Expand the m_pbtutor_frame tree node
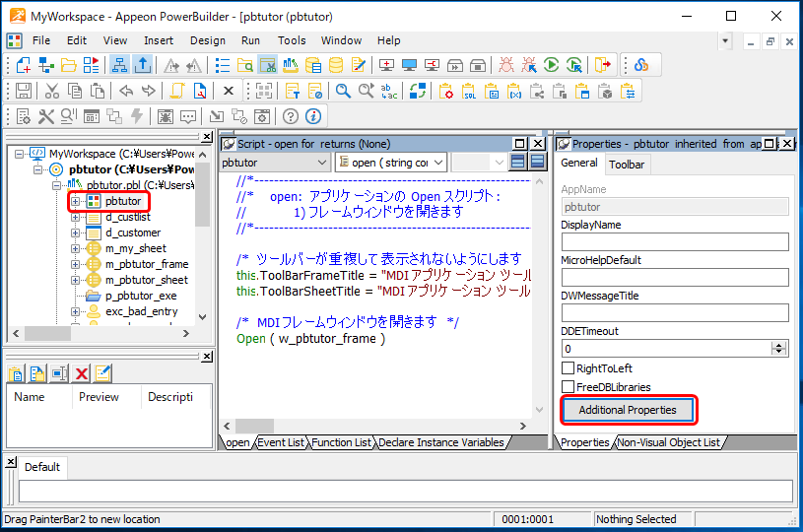The height and width of the screenshot is (532, 803). pos(75,265)
